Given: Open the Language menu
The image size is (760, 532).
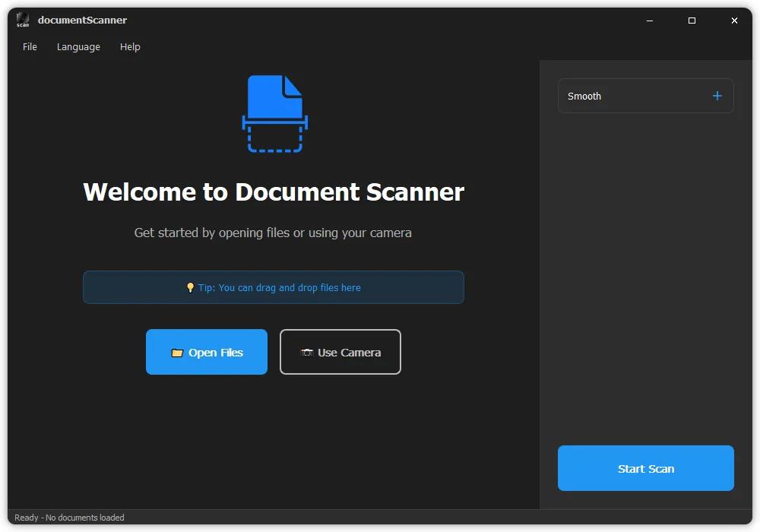Looking at the screenshot, I should click(x=78, y=46).
